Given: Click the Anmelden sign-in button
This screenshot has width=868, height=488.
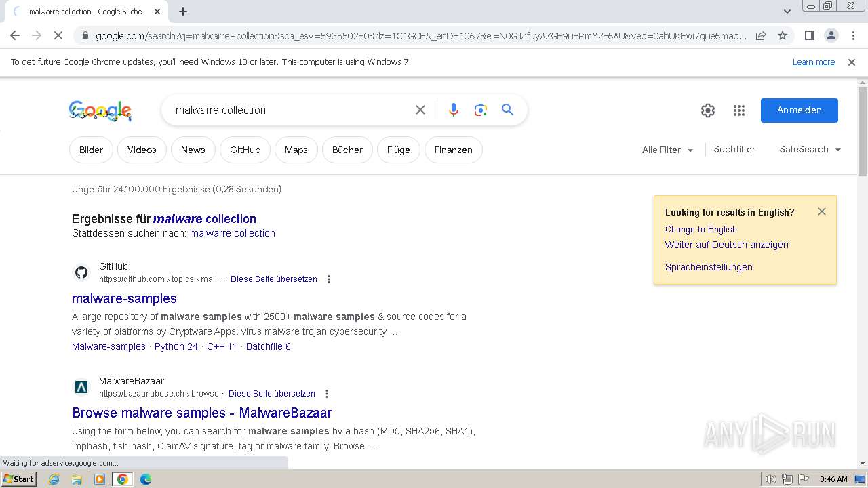Looking at the screenshot, I should 800,110.
